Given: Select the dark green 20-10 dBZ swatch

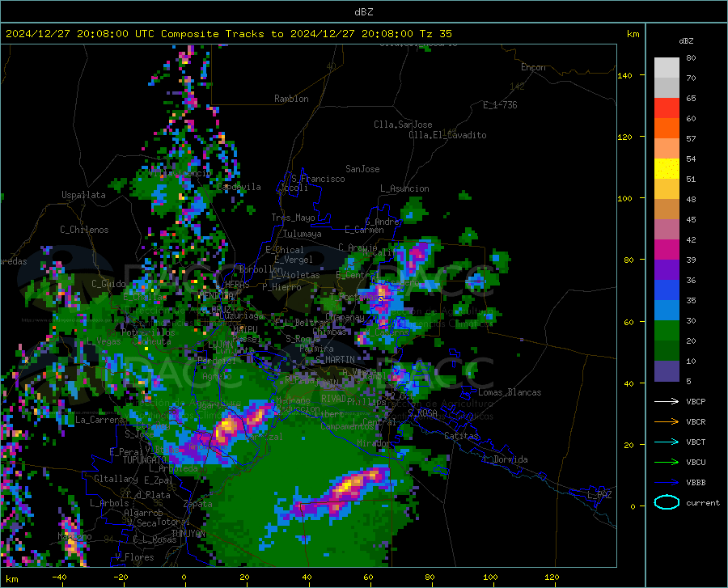Looking at the screenshot, I should pos(667,351).
